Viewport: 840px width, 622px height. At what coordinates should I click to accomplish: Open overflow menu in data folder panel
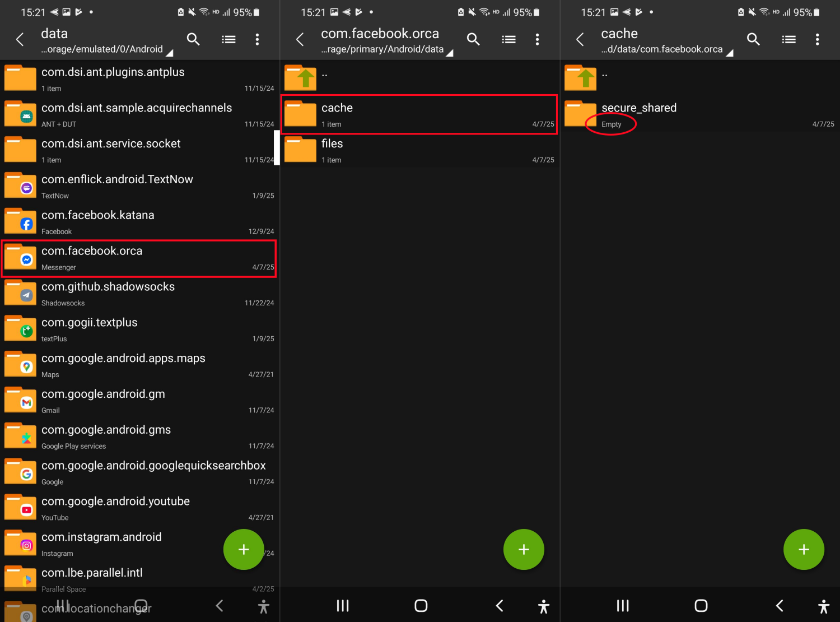pyautogui.click(x=257, y=39)
